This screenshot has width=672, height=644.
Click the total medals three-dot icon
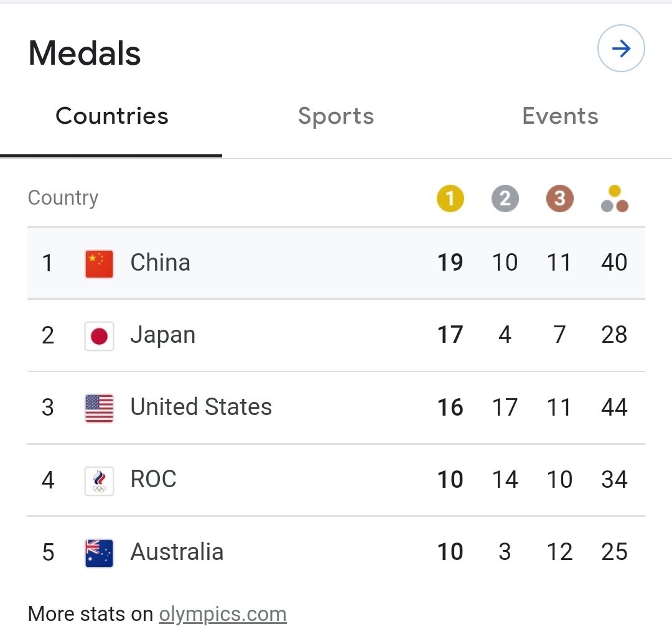tap(615, 199)
